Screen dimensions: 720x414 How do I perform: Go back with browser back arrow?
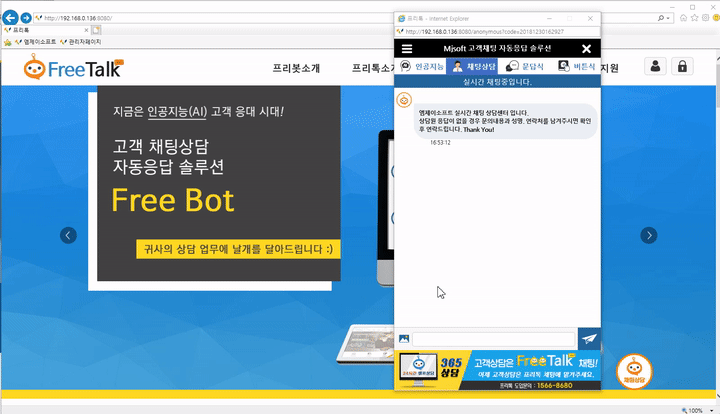point(11,18)
